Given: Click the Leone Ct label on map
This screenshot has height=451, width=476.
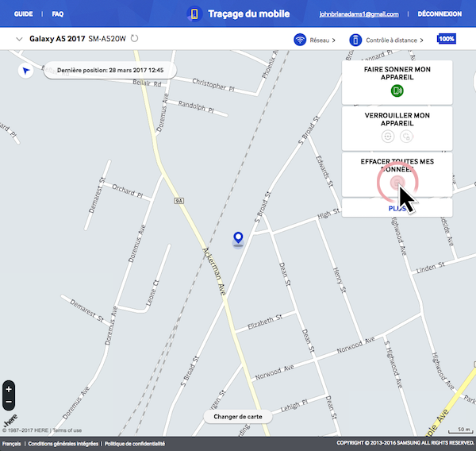Looking at the screenshot, I should [152, 293].
